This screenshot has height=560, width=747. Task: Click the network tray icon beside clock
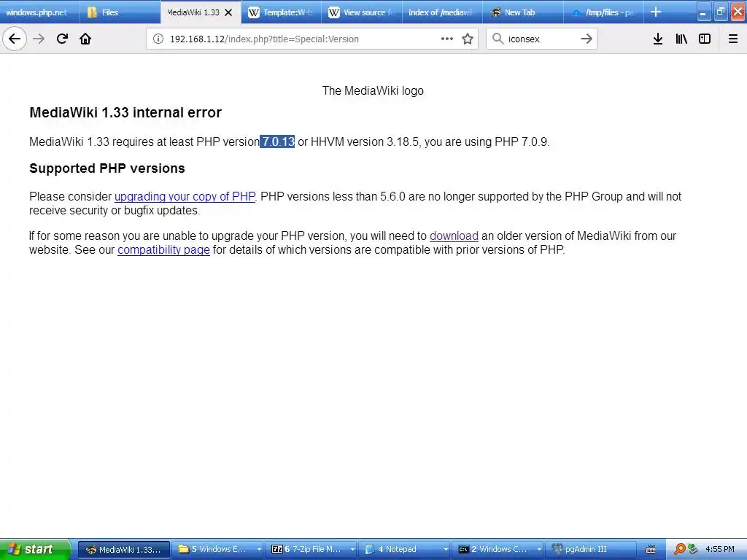[x=693, y=549]
